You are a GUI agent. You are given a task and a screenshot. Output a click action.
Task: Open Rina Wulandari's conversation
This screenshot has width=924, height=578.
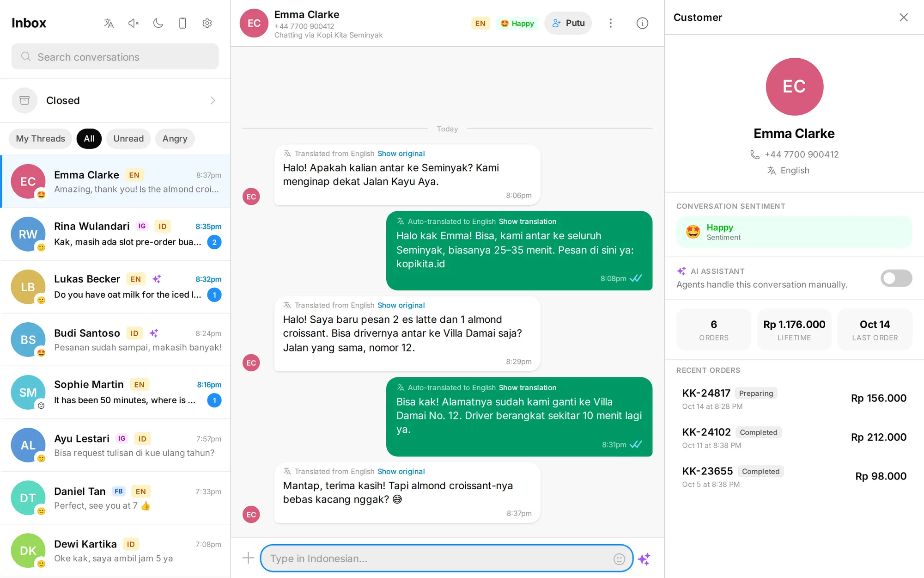(x=115, y=234)
